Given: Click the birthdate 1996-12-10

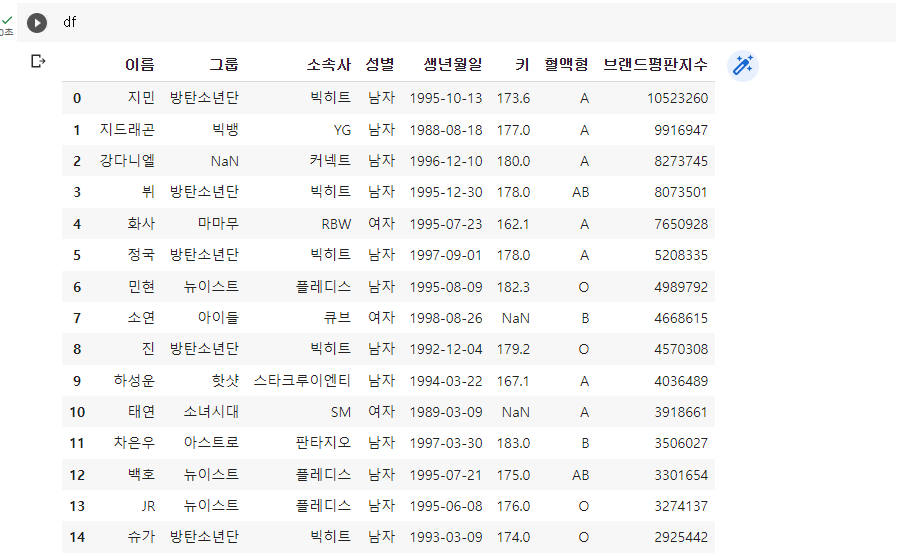Looking at the screenshot, I should 446,161.
